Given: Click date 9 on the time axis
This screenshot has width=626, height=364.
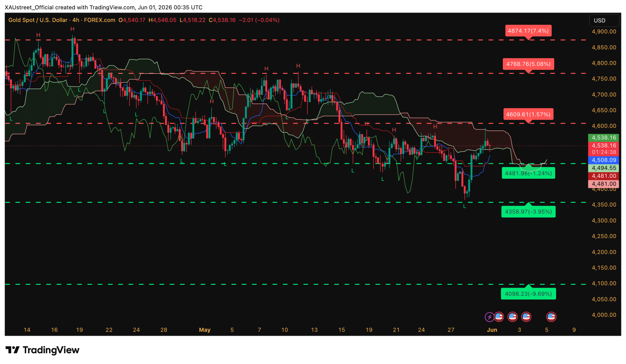Looking at the screenshot, I should [574, 330].
